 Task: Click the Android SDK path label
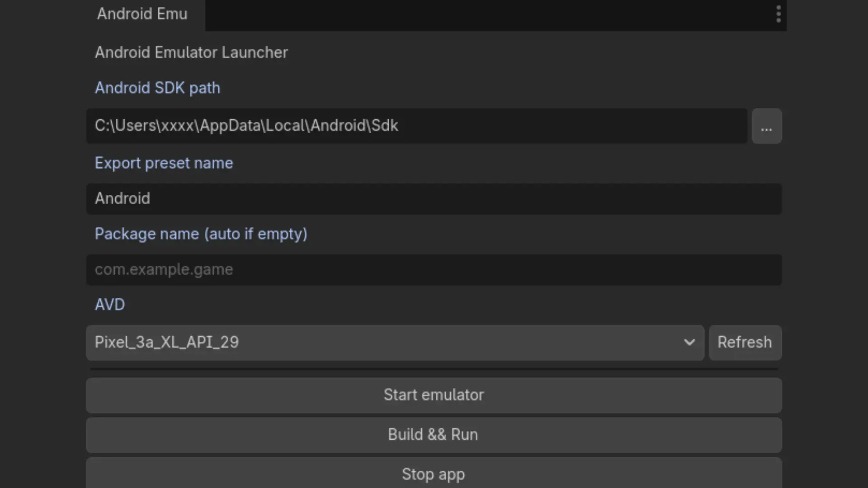coord(157,88)
